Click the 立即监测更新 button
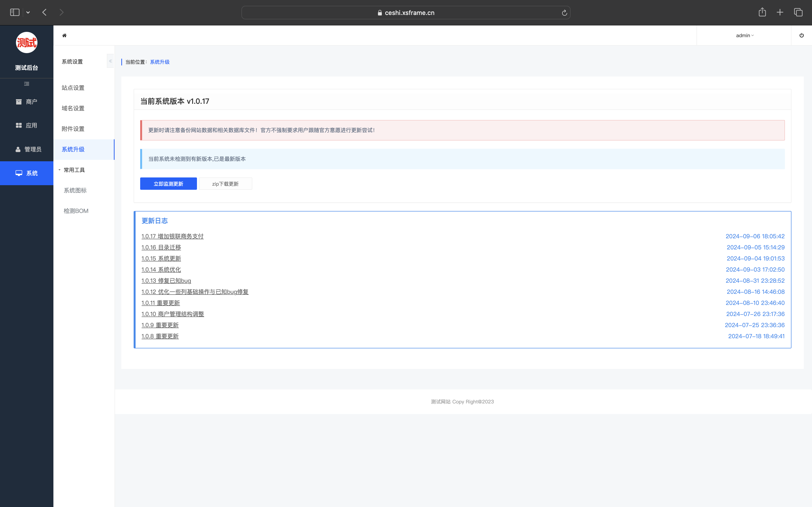The height and width of the screenshot is (507, 812). tap(168, 184)
